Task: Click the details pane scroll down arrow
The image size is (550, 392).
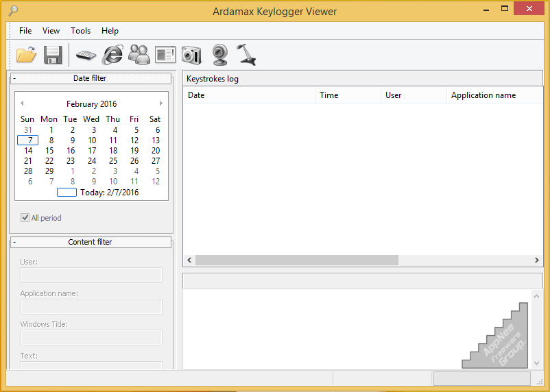Action: [x=536, y=363]
